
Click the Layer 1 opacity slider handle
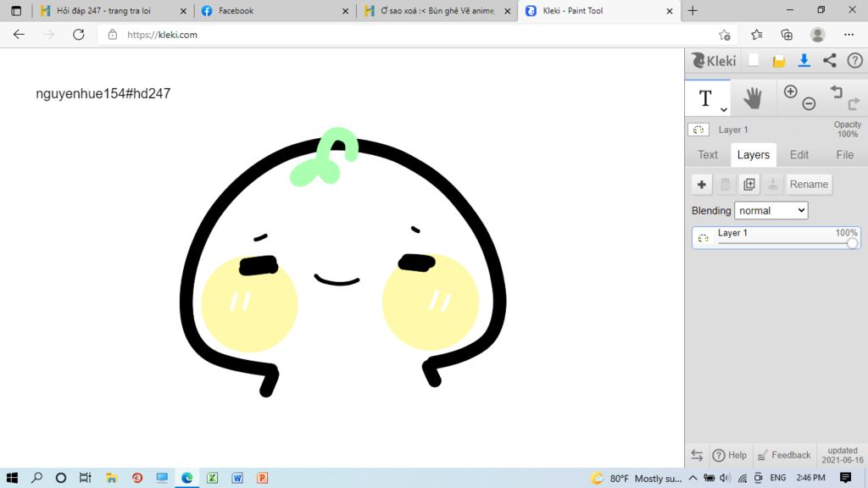click(x=852, y=243)
